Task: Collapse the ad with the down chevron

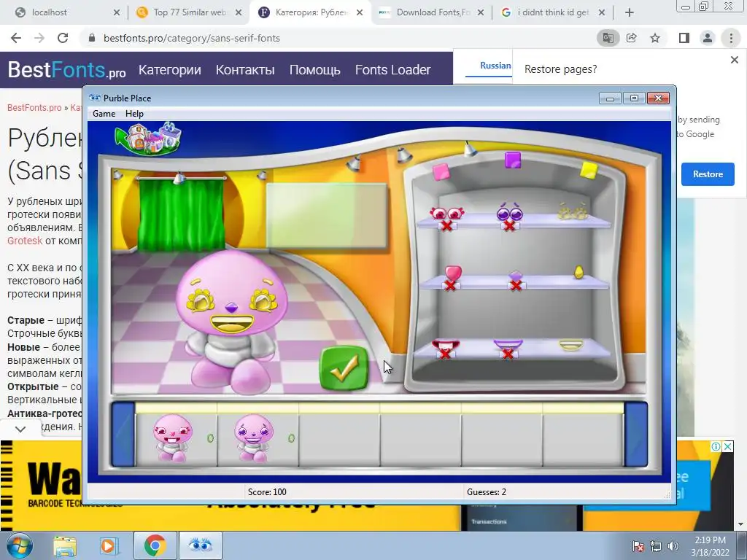Action: (x=20, y=429)
